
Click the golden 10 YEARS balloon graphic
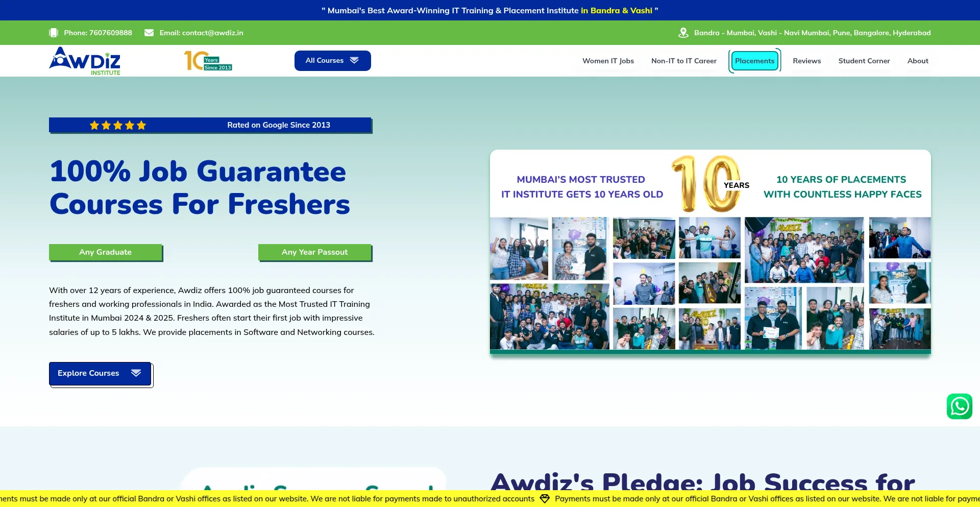(x=710, y=184)
